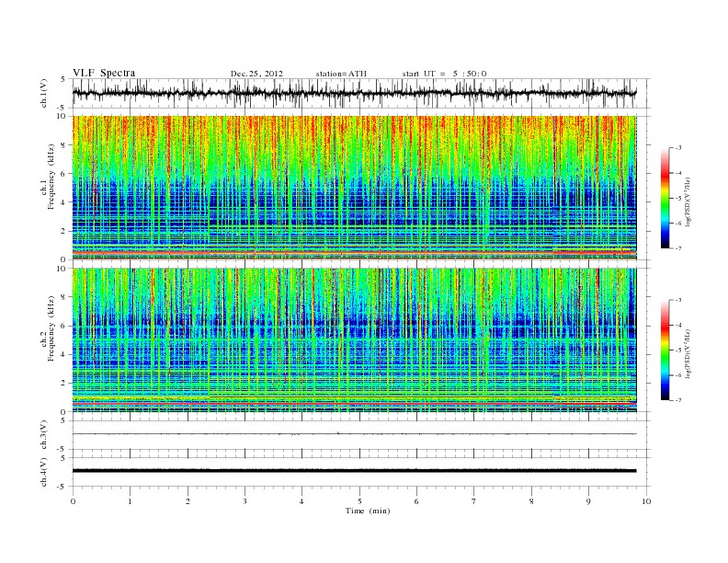Image resolution: width=728 pixels, height=563 pixels.
Task: Click the "station=ATH" header label
Action: [x=341, y=74]
